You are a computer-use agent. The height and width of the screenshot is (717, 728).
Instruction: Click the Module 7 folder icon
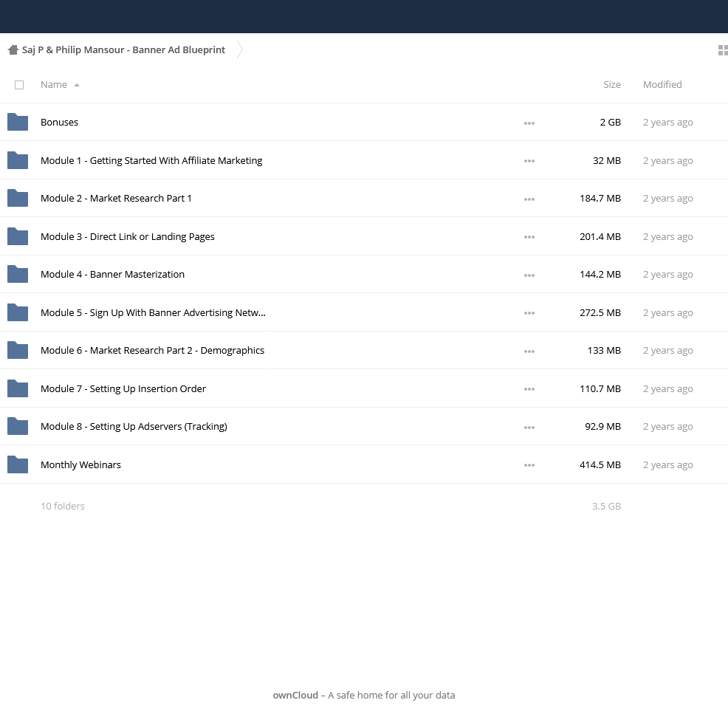18,388
